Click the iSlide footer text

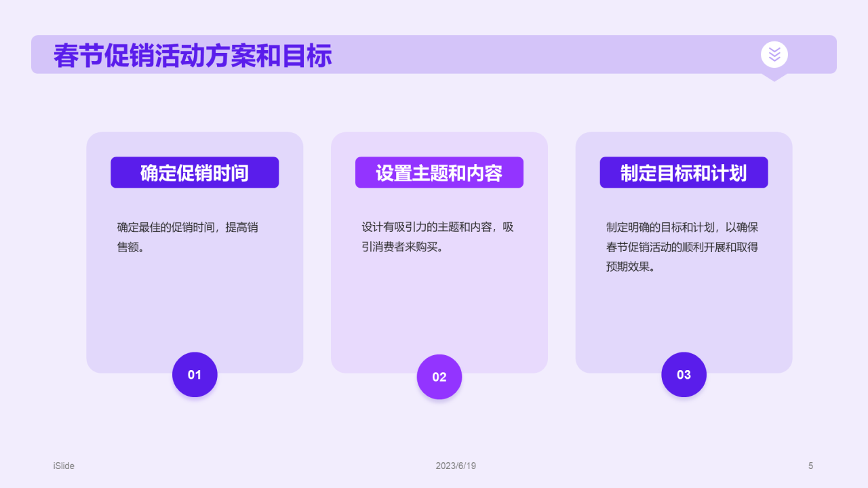point(64,466)
